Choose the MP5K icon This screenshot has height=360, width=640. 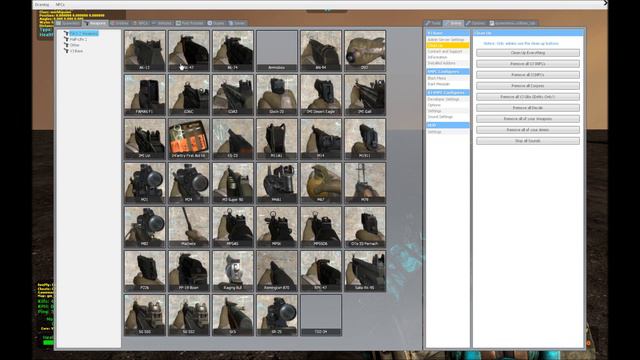point(277,227)
